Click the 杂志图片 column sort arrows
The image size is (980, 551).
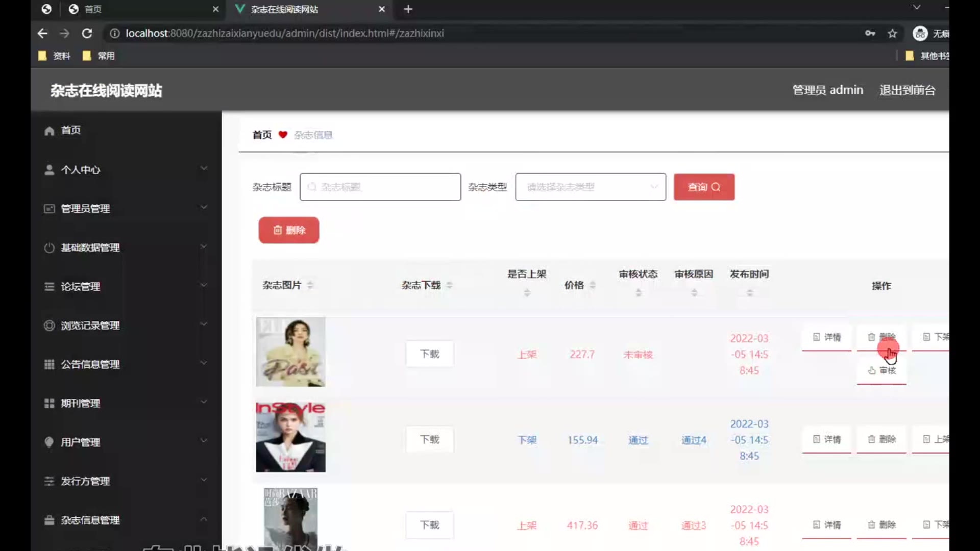point(310,285)
